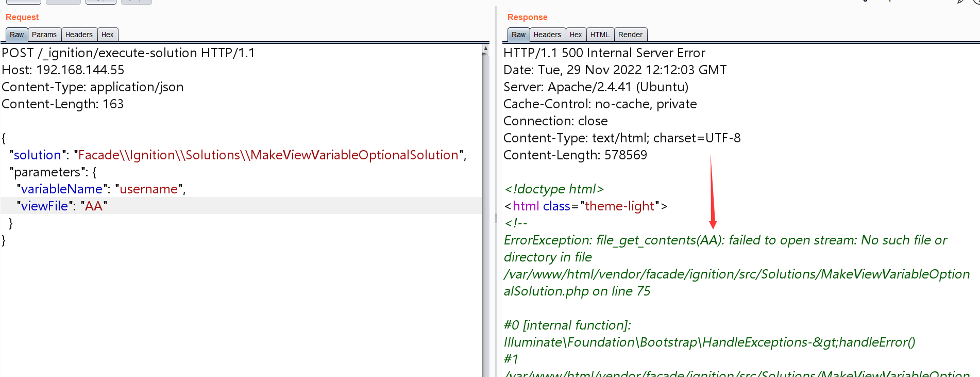Open the Response Render tab
The image size is (980, 377).
[631, 35]
